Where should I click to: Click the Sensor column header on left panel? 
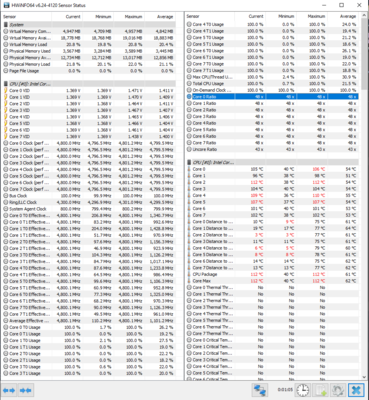pos(27,17)
